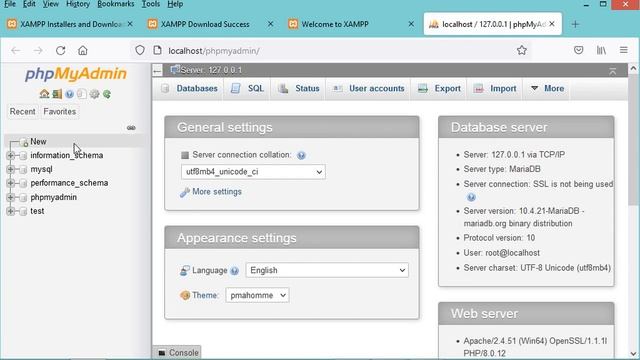
Task: Click the link-with-main-panel chain icon
Action: [131, 128]
